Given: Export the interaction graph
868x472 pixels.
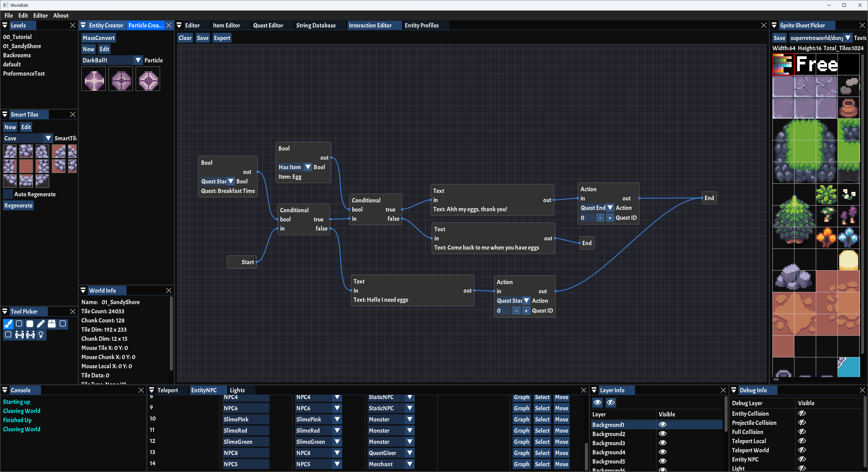Looking at the screenshot, I should [x=222, y=38].
